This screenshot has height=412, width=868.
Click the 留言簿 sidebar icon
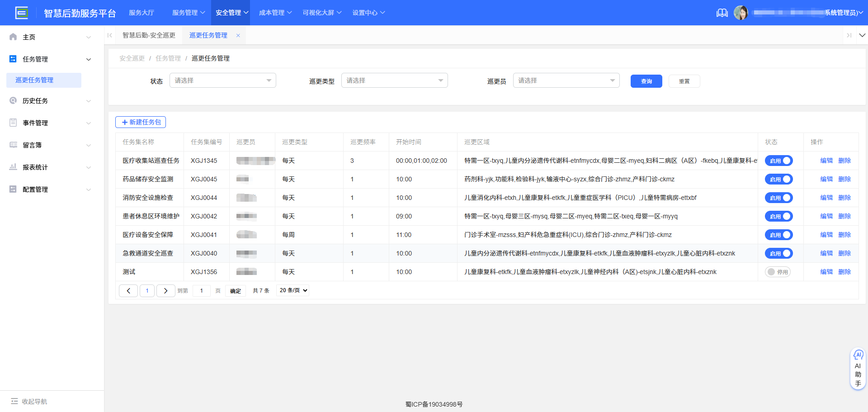[13, 145]
